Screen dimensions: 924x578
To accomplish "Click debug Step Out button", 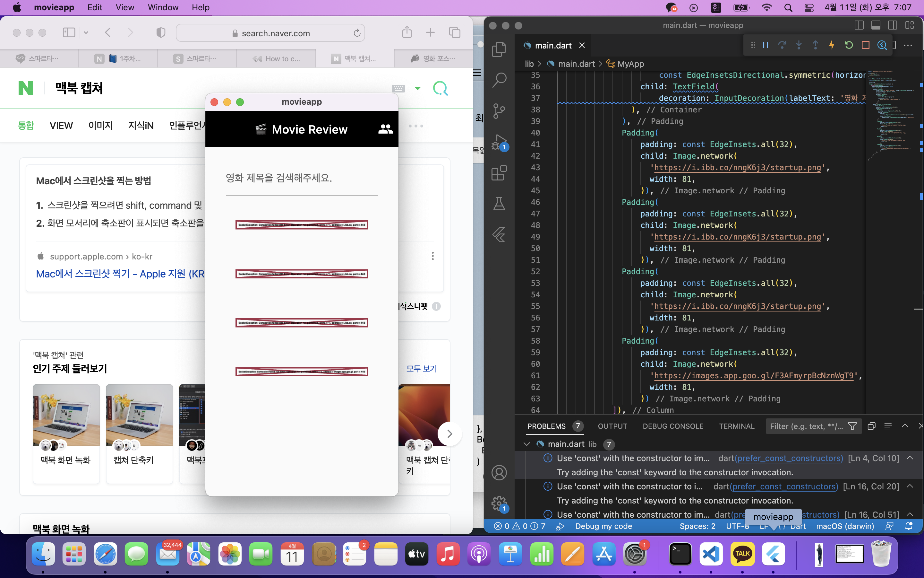I will pyautogui.click(x=815, y=45).
